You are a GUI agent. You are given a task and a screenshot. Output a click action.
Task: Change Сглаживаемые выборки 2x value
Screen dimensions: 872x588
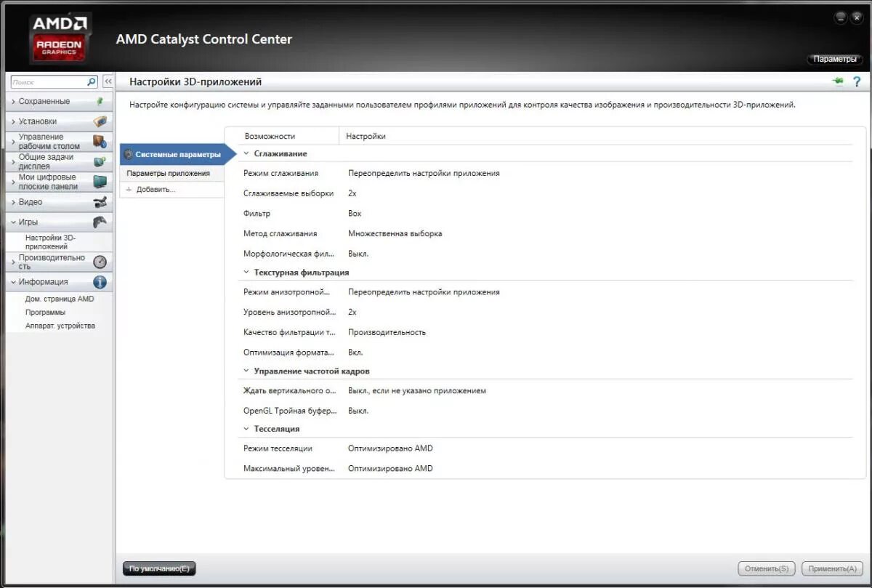(352, 193)
